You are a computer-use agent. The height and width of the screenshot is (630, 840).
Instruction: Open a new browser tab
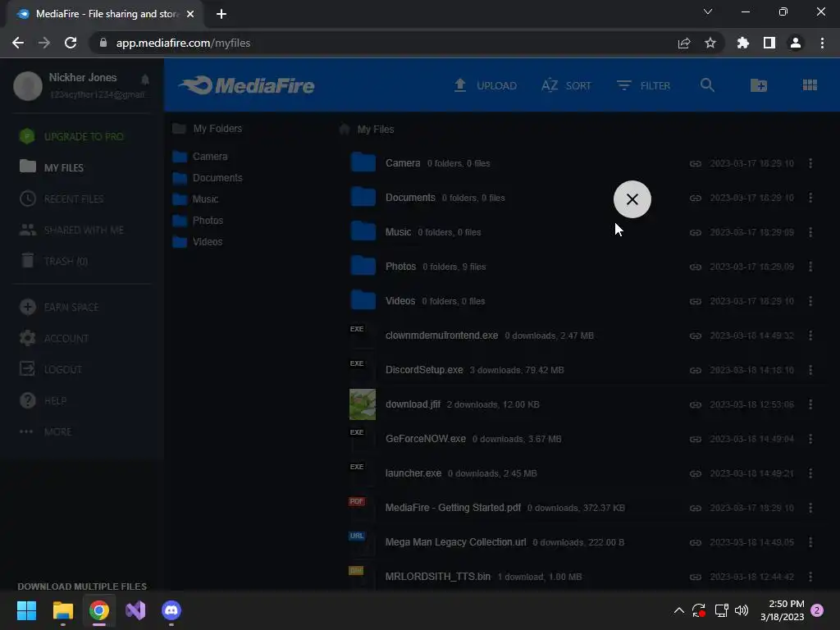click(x=221, y=14)
